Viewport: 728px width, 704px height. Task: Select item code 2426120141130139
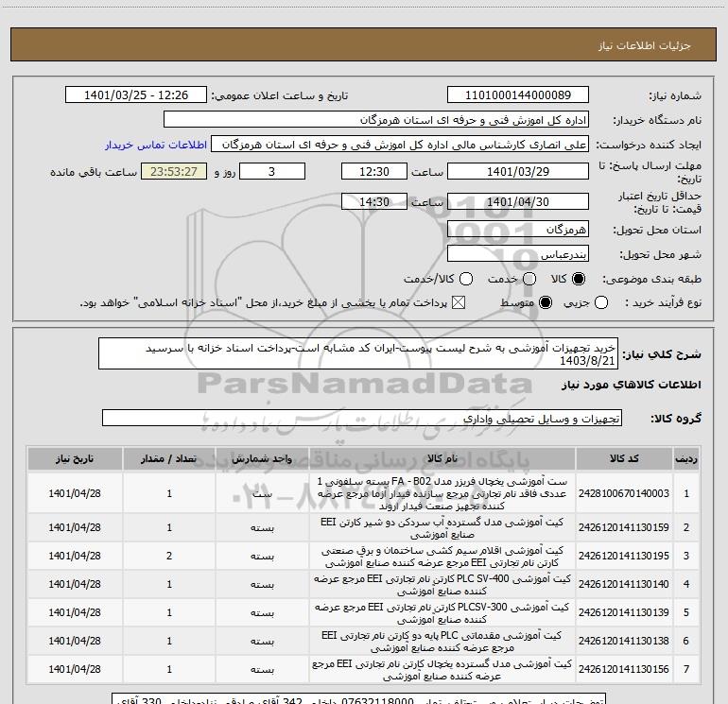[624, 612]
